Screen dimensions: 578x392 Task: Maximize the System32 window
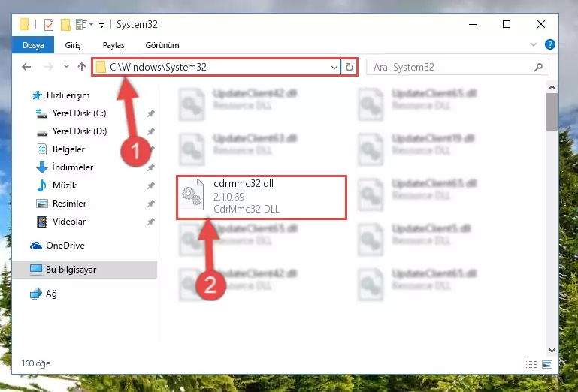[x=507, y=24]
